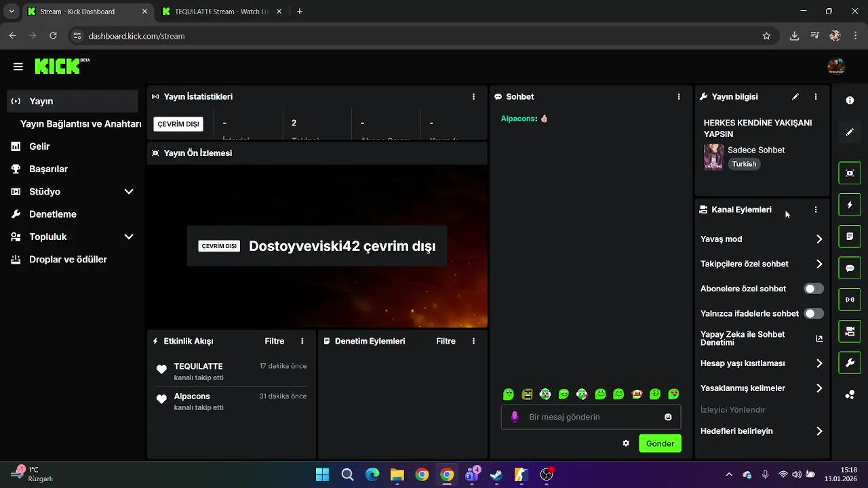This screenshot has width=868, height=488.
Task: Enable Abonelere özel sohbet toggle
Action: point(814,289)
